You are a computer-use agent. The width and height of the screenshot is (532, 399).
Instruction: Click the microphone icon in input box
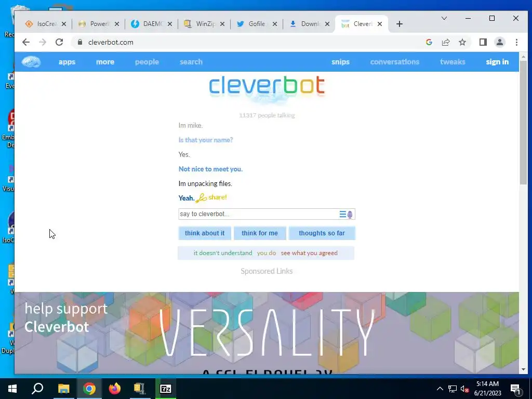350,215
